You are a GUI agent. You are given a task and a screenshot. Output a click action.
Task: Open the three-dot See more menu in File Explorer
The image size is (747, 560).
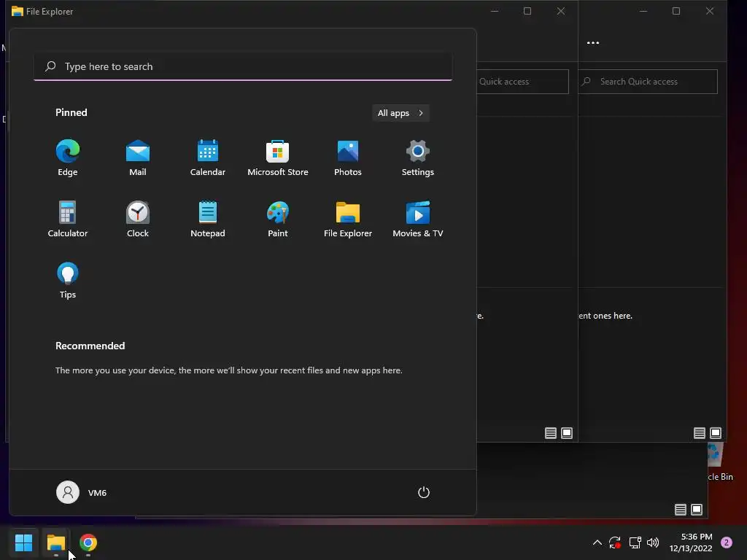pos(593,43)
